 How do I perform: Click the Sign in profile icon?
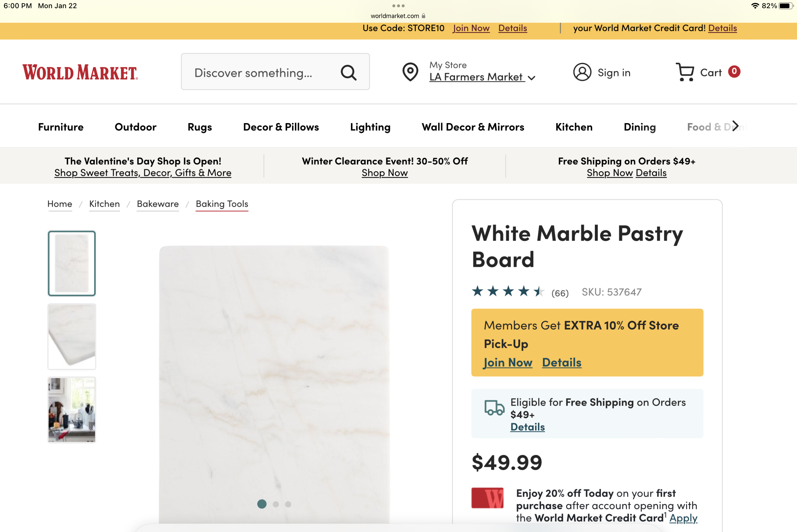(x=582, y=72)
